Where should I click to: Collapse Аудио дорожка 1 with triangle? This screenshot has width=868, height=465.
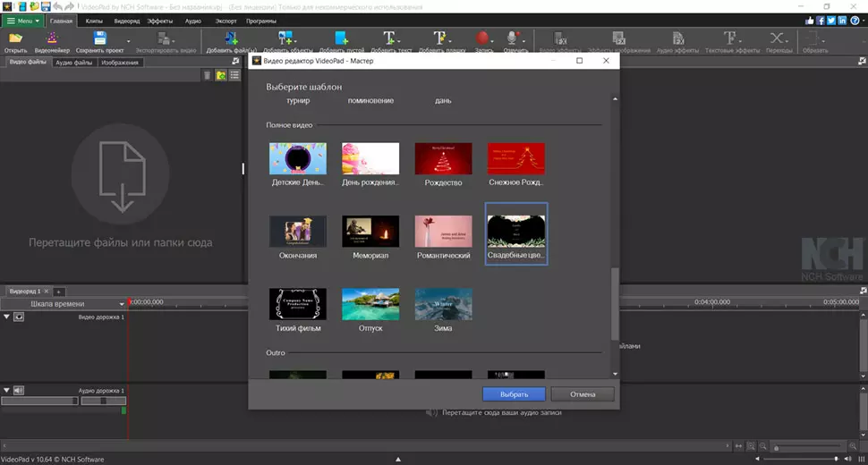click(7, 390)
